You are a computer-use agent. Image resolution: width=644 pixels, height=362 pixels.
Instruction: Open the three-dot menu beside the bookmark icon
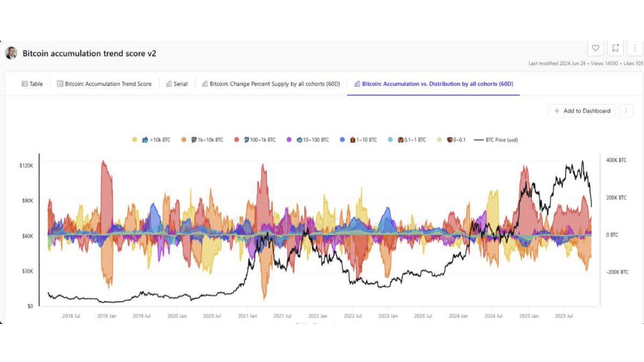click(x=635, y=48)
